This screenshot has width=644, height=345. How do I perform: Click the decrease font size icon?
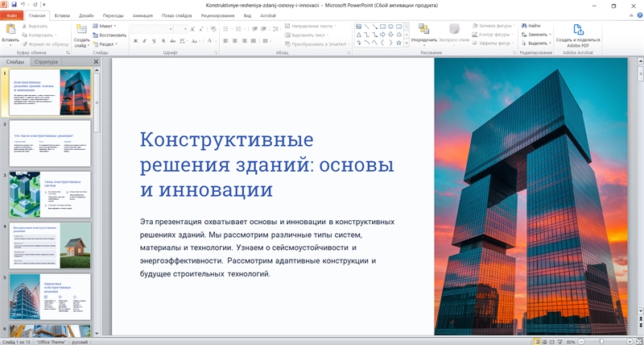(200, 29)
